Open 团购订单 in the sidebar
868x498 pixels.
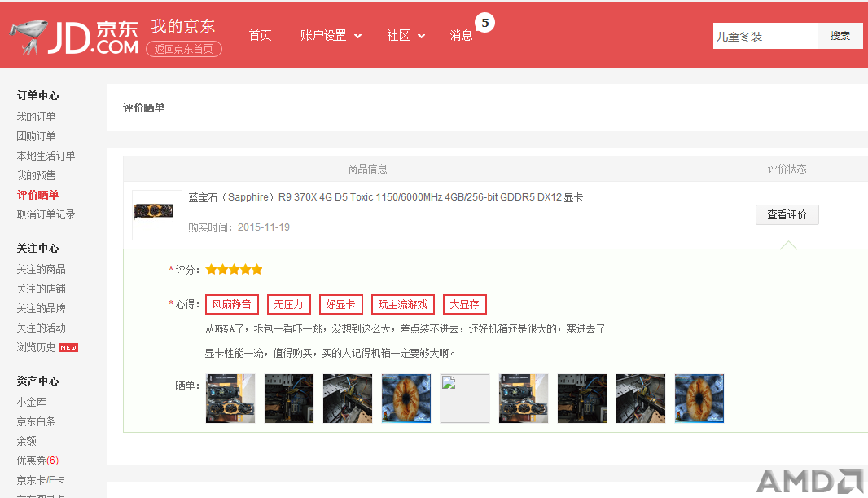click(36, 136)
